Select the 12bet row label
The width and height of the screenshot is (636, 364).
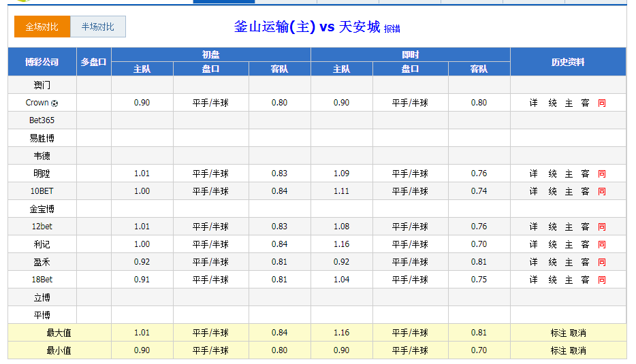42,227
